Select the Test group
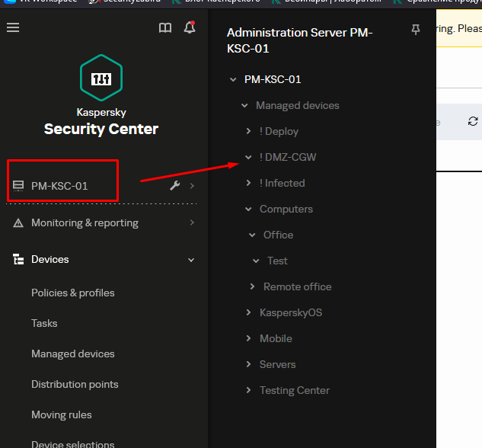 pyautogui.click(x=277, y=261)
